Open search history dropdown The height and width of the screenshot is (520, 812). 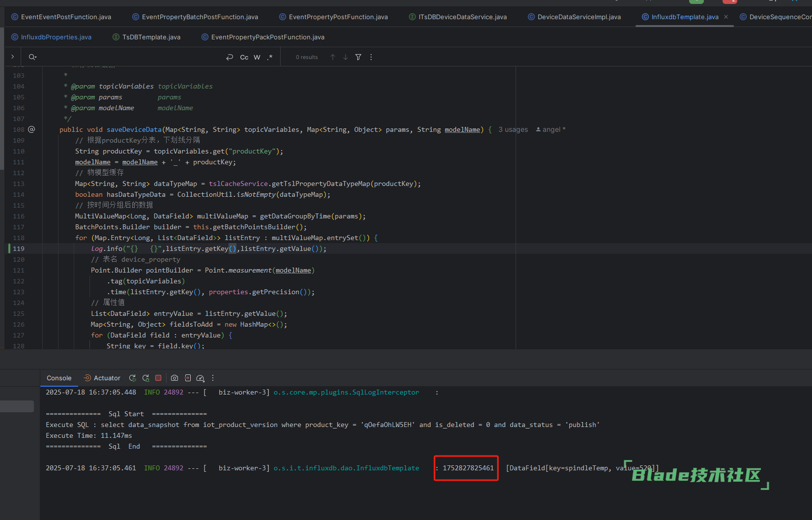(32, 57)
